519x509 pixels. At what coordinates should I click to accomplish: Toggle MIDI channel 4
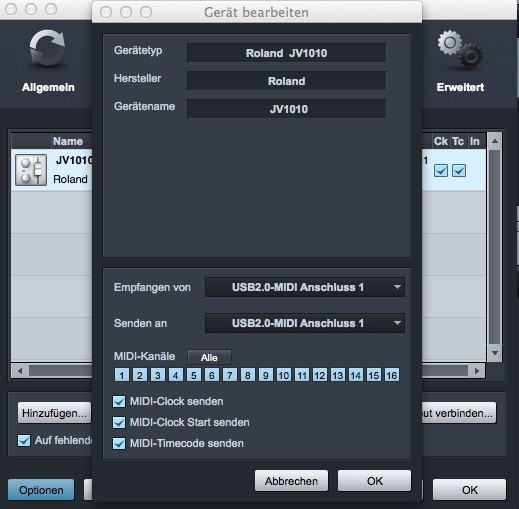click(x=176, y=375)
